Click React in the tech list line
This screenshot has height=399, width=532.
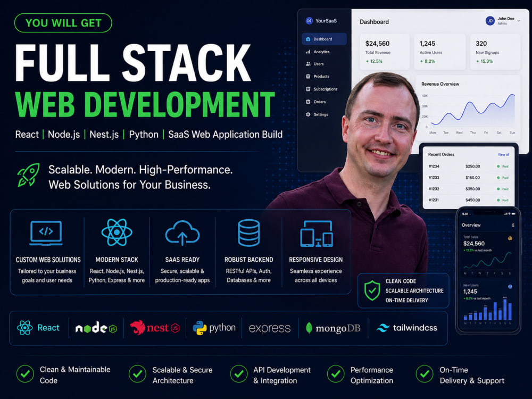coord(27,135)
